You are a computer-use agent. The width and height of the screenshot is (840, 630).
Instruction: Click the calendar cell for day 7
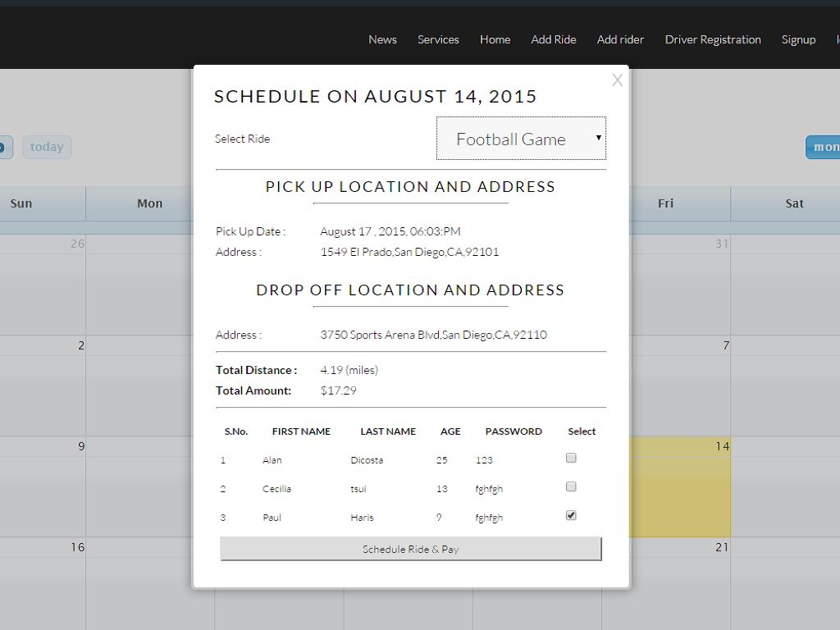[679, 386]
